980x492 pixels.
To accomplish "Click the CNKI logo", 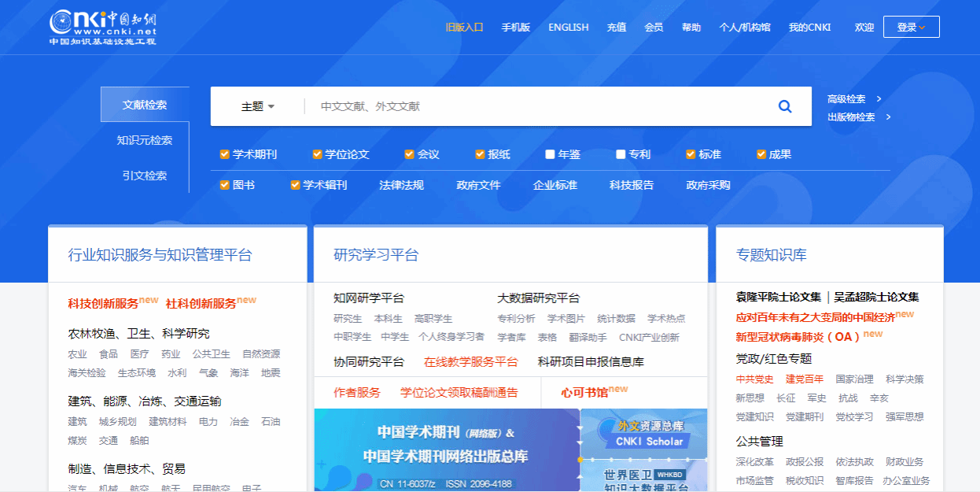I will (103, 27).
